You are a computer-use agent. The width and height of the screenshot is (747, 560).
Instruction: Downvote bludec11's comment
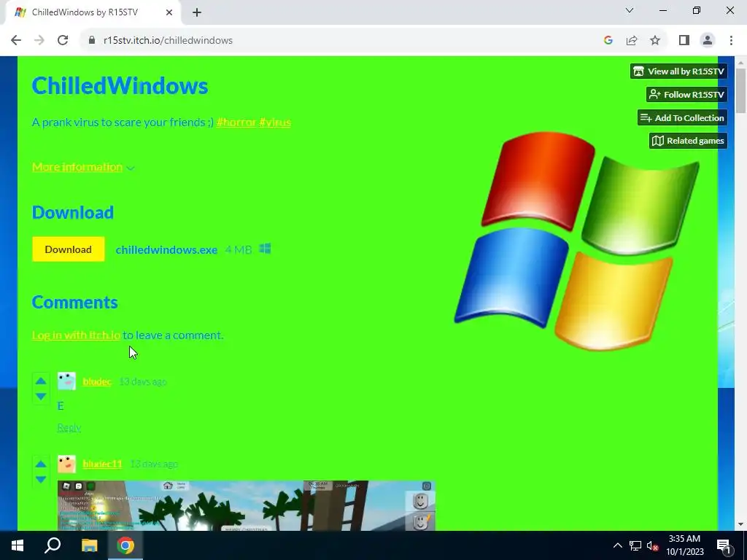click(x=41, y=480)
